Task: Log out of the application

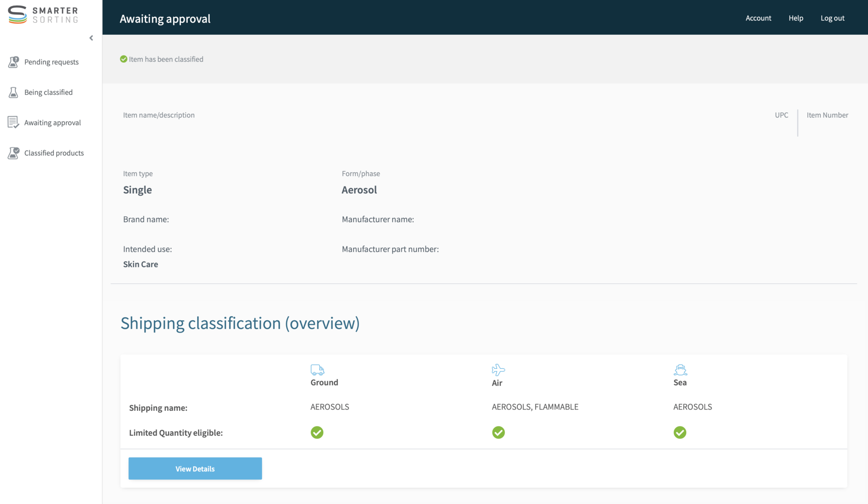Action: pos(832,18)
